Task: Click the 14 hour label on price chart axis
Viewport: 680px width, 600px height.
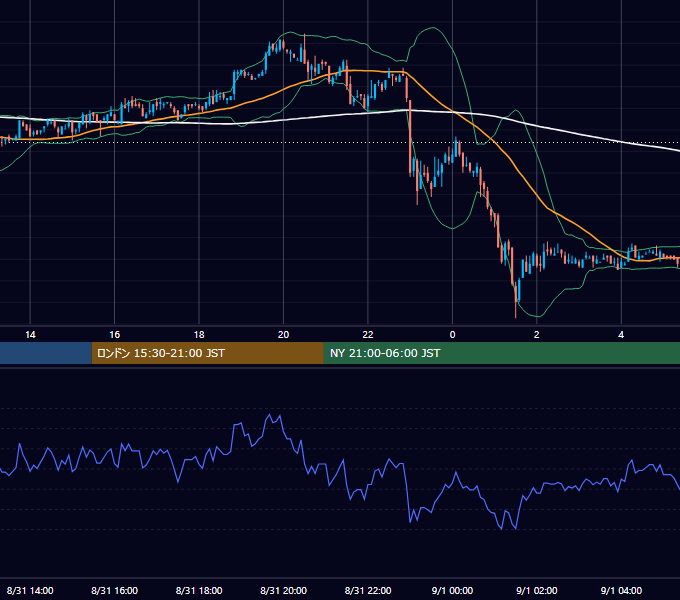Action: (x=30, y=335)
